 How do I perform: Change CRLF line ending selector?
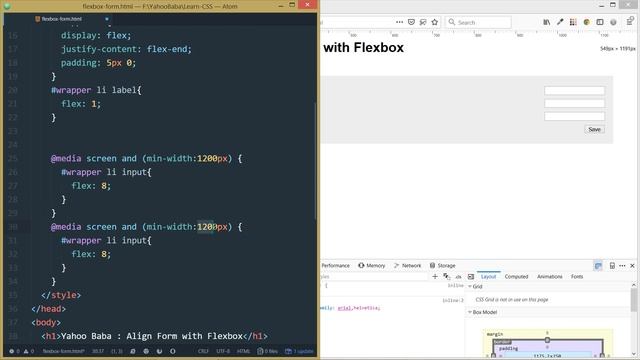coord(203,351)
